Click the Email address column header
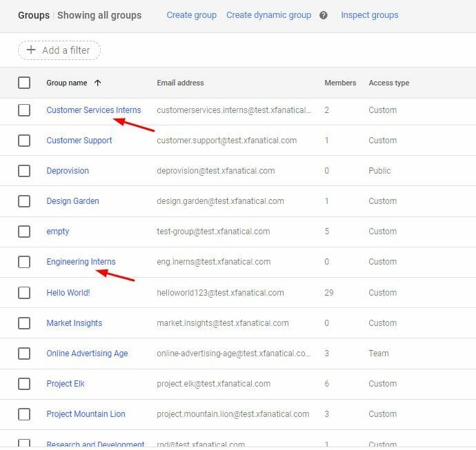 click(180, 83)
